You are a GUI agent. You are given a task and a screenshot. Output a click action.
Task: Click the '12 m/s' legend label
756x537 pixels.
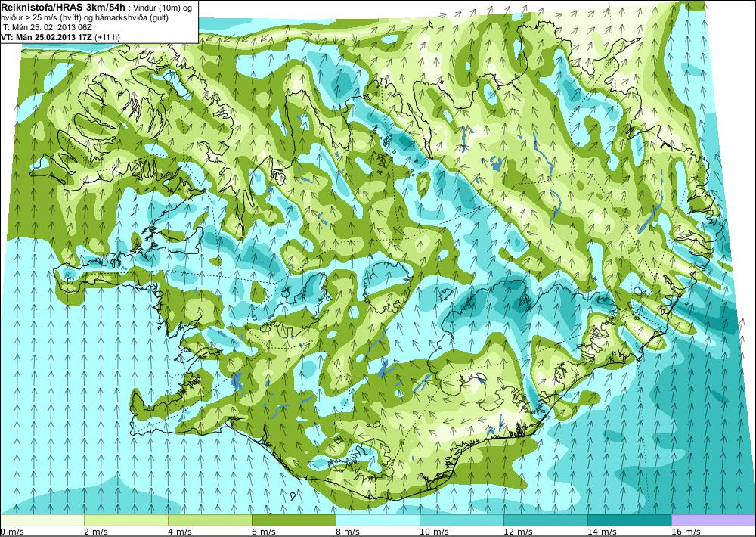(x=518, y=532)
